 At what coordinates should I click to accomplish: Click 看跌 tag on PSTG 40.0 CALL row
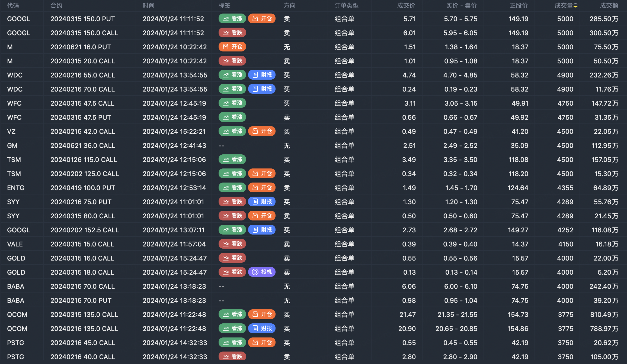click(232, 356)
